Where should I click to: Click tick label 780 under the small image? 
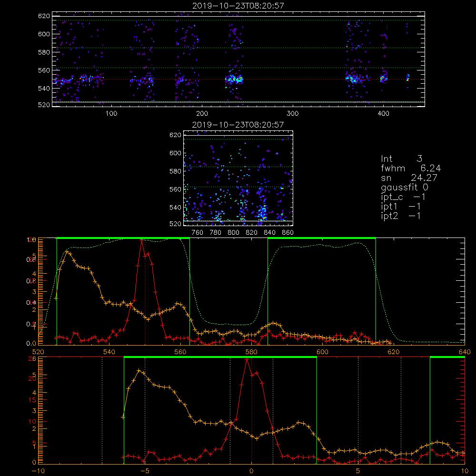pos(216,233)
